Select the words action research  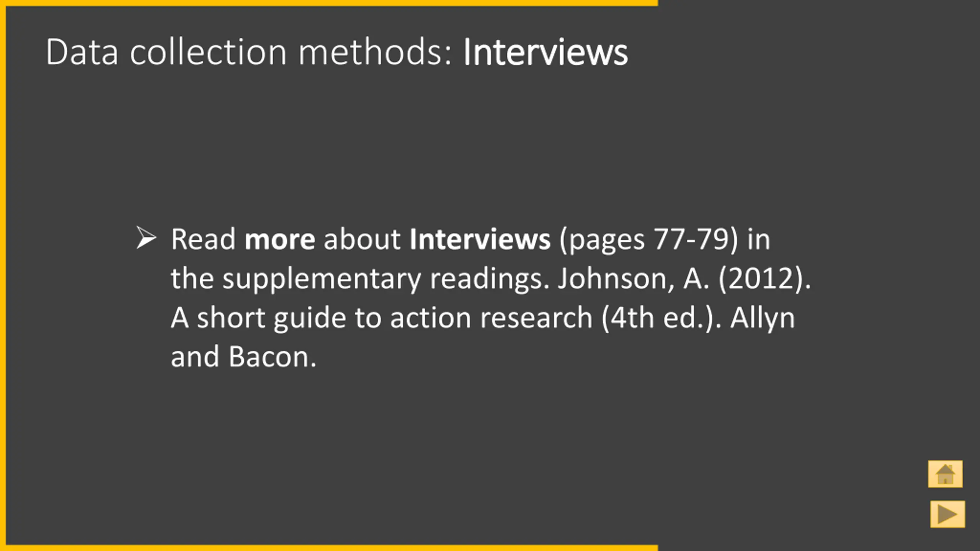click(x=491, y=318)
